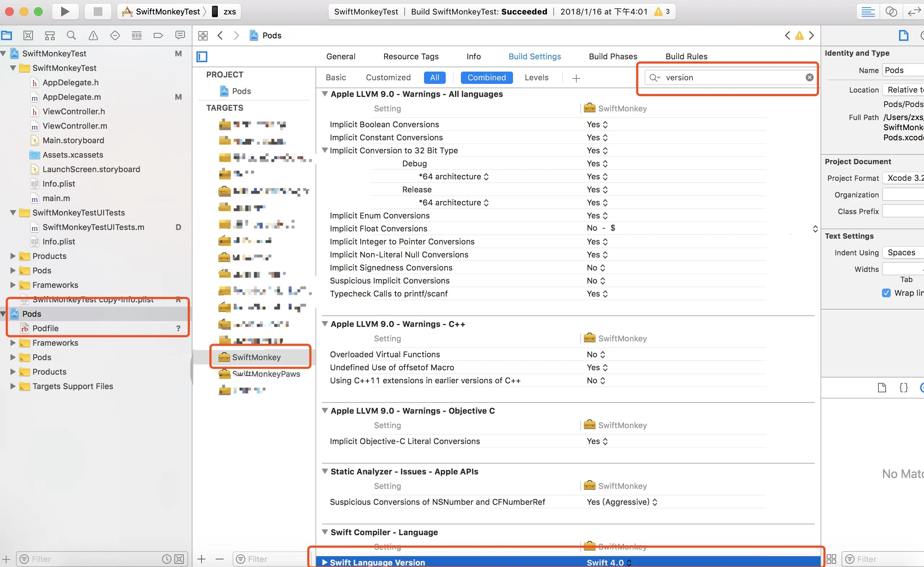Show the Source Control navigator

pos(28,36)
